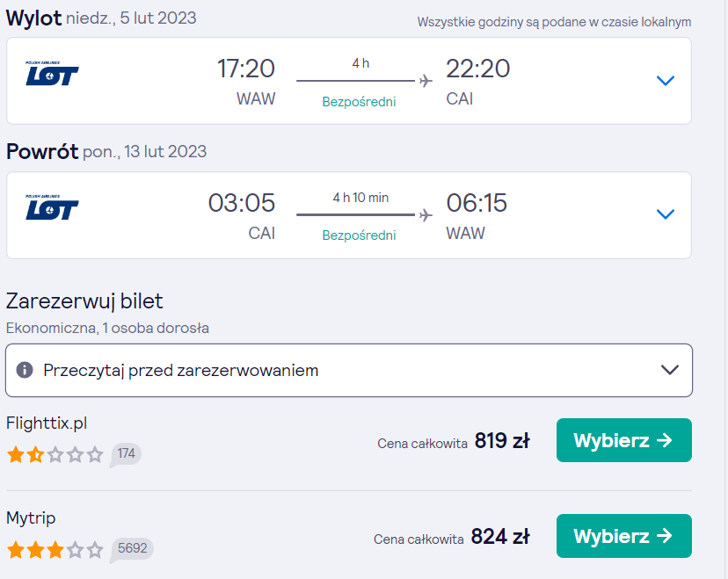Click the LOT airline logo on departure flight

pos(52,74)
